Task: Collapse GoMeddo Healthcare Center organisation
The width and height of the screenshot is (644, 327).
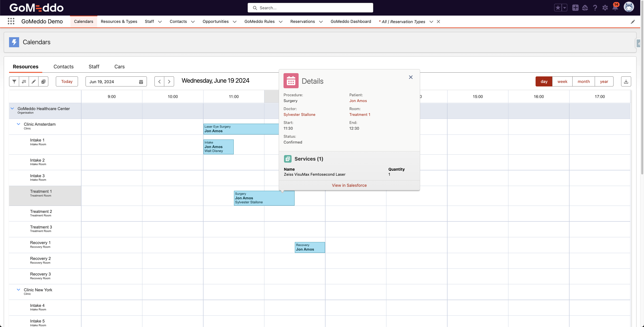Action: pos(12,109)
